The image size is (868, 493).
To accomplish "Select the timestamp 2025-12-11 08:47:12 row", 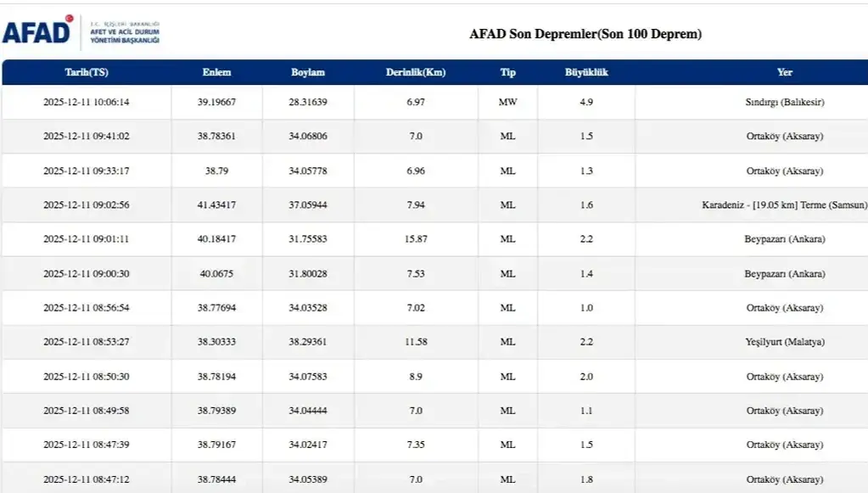I will (87, 479).
